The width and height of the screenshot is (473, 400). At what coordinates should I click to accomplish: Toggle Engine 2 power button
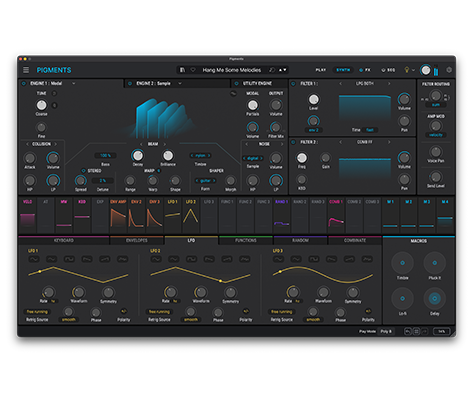tap(130, 84)
